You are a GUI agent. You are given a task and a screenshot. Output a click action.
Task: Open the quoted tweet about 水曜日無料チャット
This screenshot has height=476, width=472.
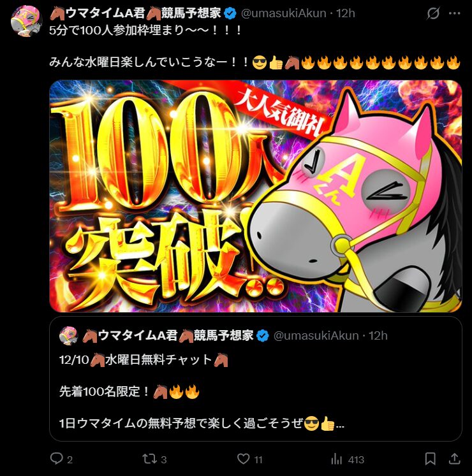pyautogui.click(x=255, y=379)
